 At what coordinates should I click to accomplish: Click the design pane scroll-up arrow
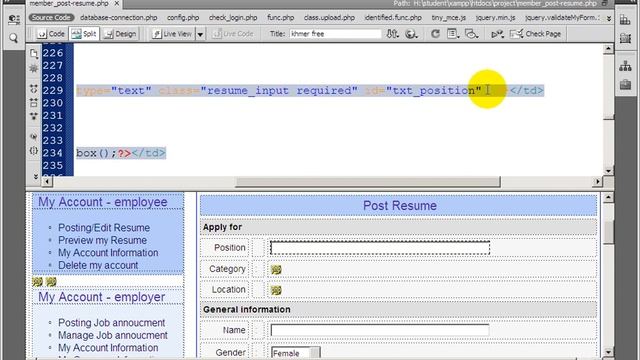coord(608,198)
